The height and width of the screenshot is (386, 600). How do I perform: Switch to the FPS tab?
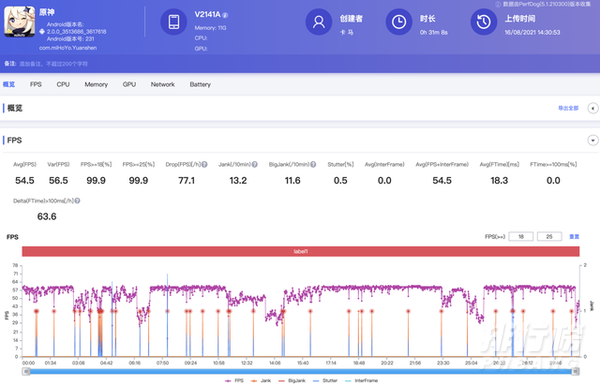(36, 85)
